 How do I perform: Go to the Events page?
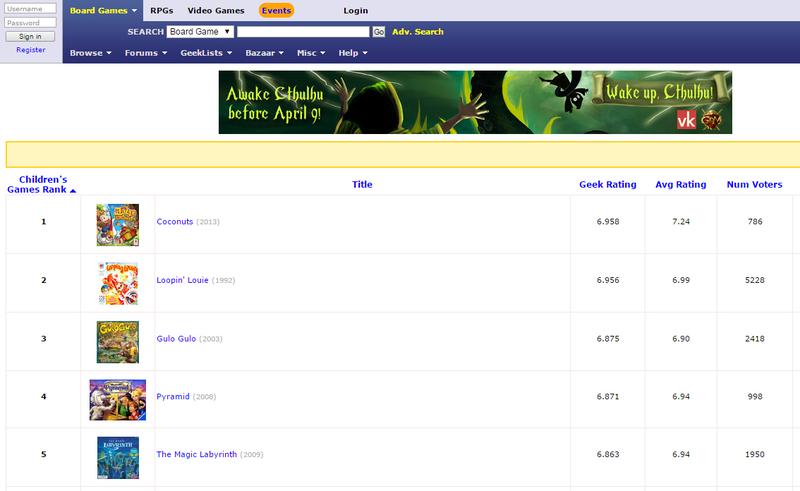coord(276,10)
